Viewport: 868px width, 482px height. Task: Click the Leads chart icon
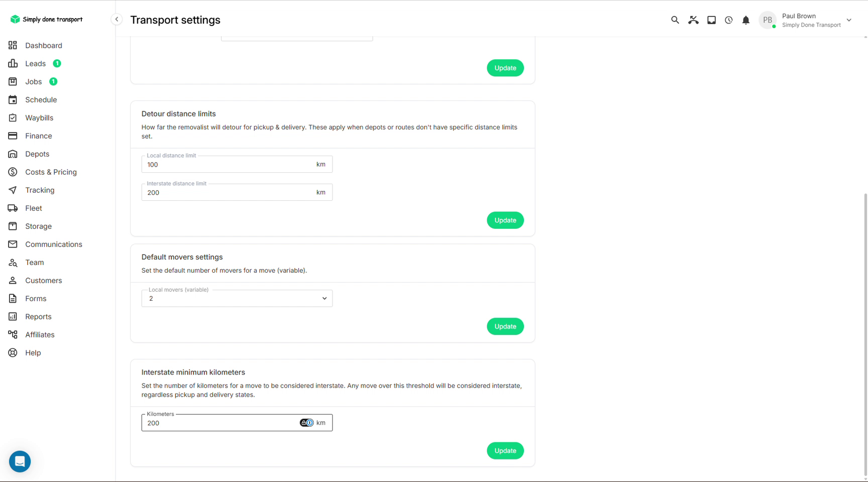point(13,63)
